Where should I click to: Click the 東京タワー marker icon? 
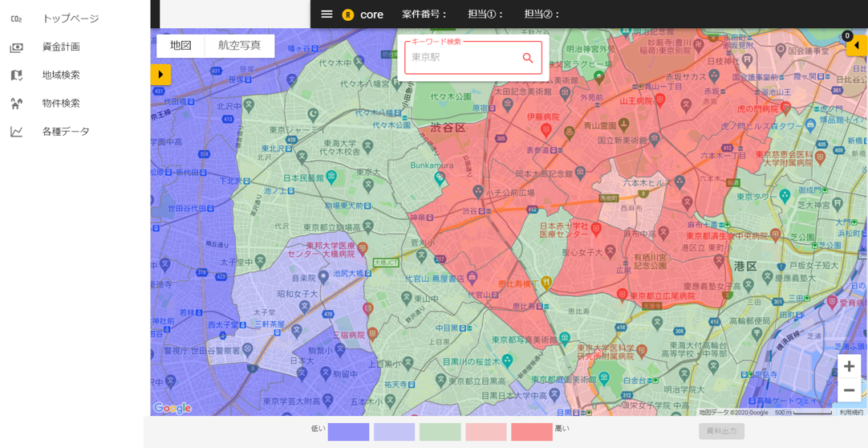784,195
